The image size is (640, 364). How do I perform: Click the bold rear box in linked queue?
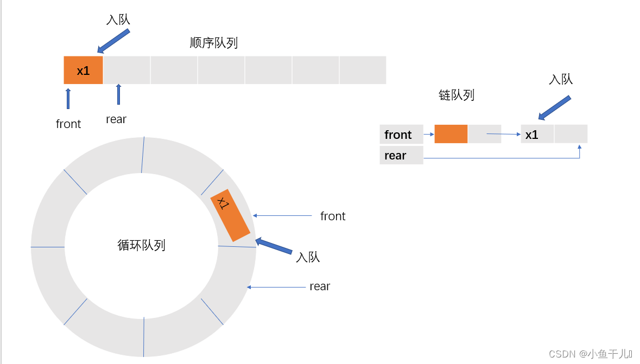coord(401,156)
